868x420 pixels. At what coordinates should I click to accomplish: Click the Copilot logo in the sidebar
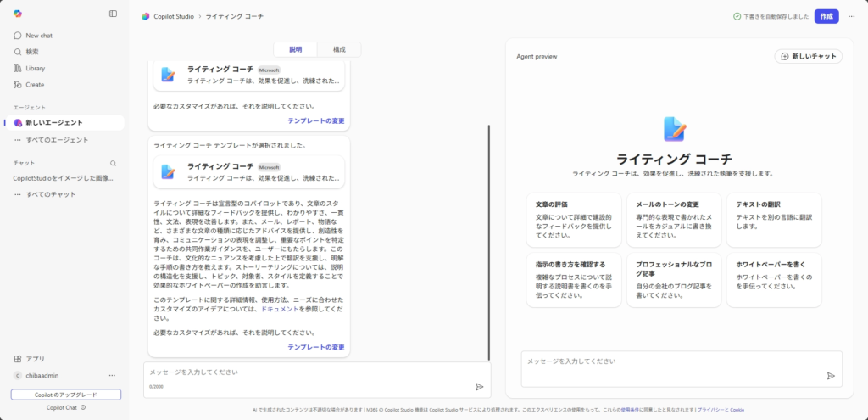point(19,14)
